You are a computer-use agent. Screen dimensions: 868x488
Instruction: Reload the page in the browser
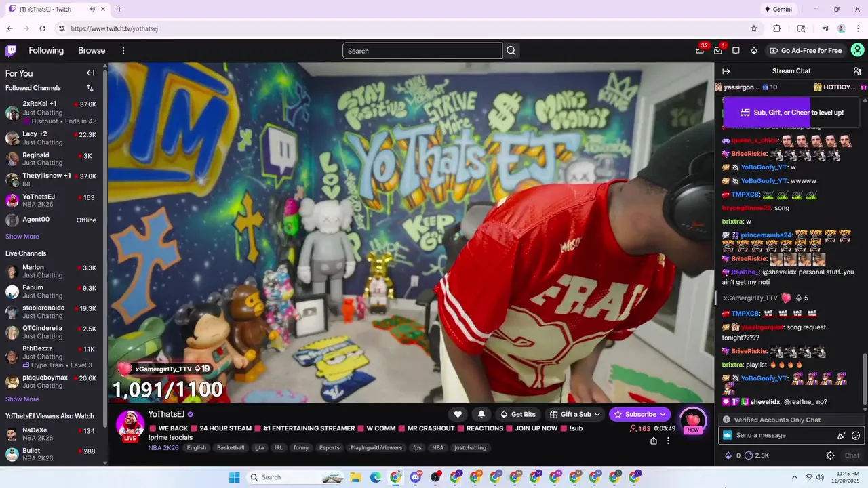click(x=43, y=28)
